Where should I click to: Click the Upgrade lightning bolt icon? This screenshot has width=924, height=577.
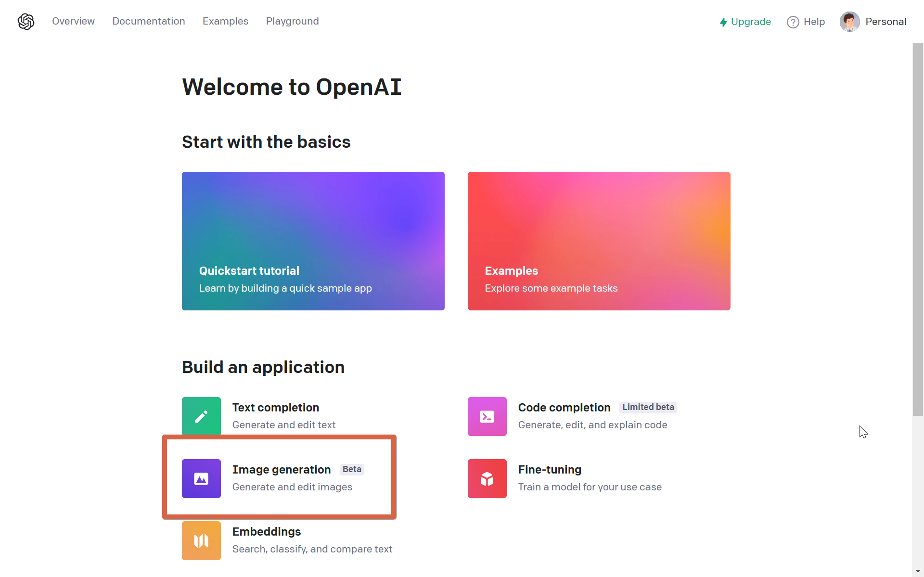723,22
